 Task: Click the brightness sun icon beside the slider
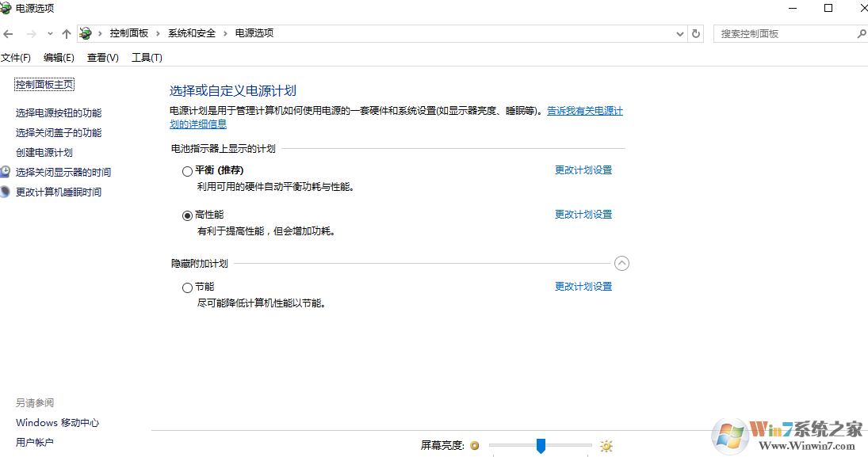[607, 446]
